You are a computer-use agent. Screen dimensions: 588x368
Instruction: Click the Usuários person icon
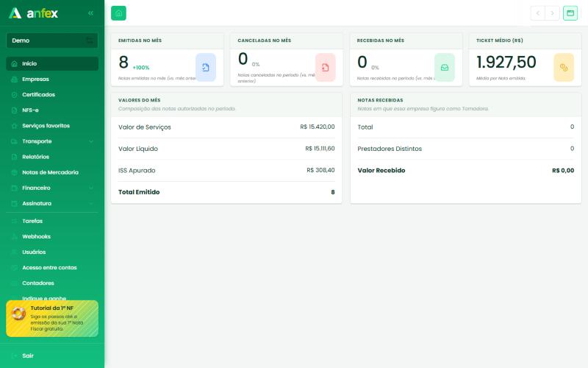tap(14, 252)
